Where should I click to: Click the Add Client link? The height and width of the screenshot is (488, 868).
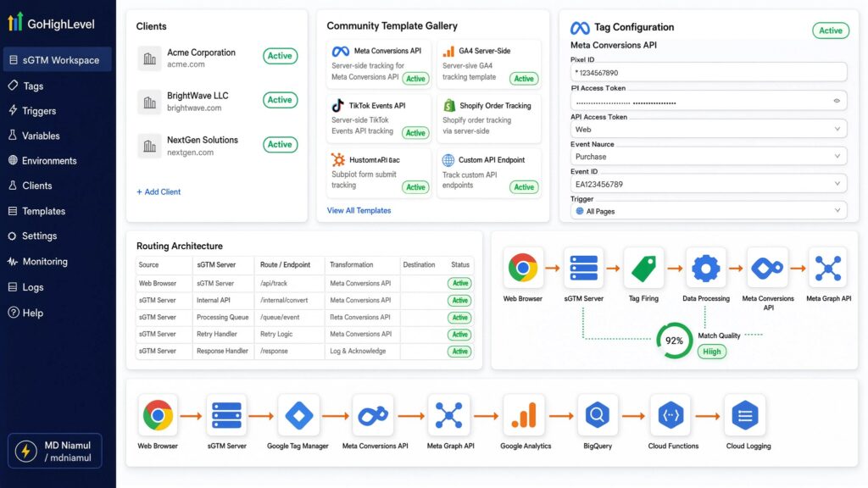[159, 192]
